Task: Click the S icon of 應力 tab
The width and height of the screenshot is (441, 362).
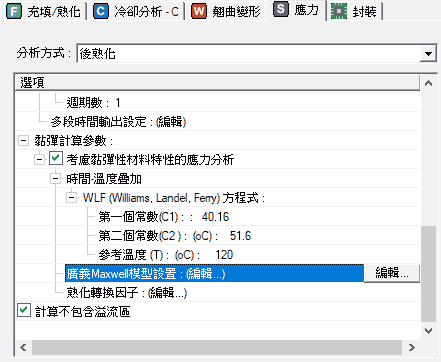Action: (281, 9)
